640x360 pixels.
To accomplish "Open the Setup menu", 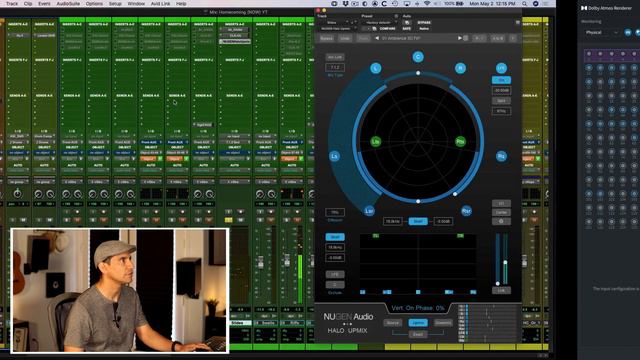I will point(115,3).
